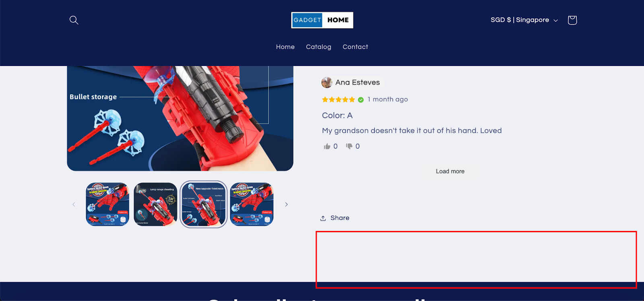Click Ana Esteves reviewer avatar
This screenshot has height=301, width=644.
[x=326, y=82]
